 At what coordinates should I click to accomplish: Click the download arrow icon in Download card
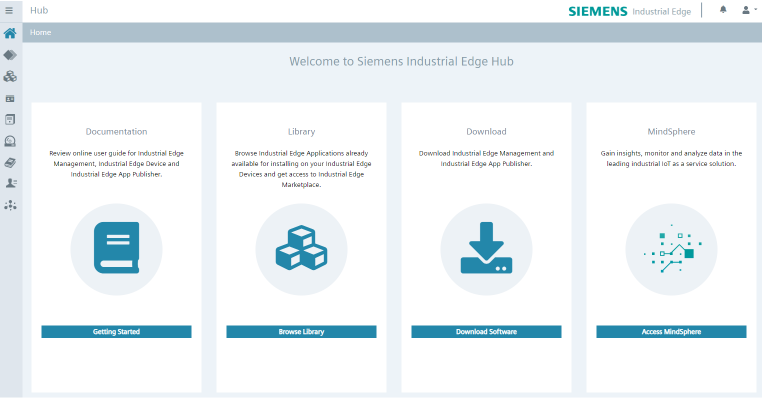pos(486,248)
